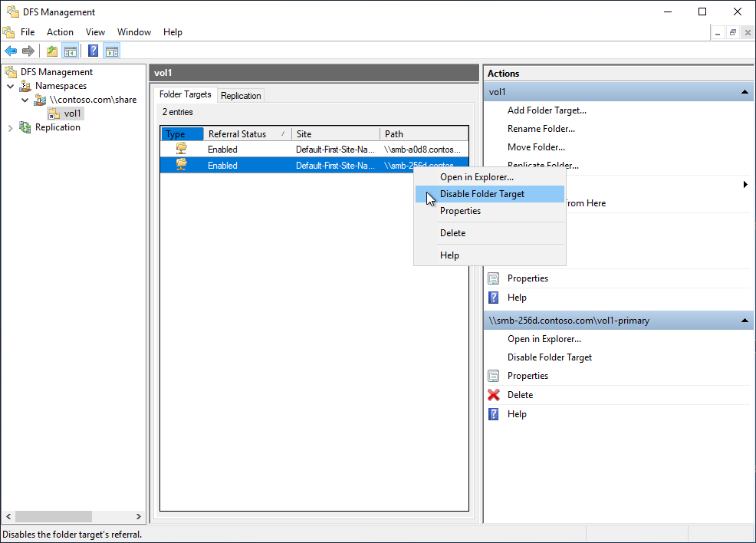Click folder target icon of selected smb-256d row
The width and height of the screenshot is (756, 543).
[182, 165]
